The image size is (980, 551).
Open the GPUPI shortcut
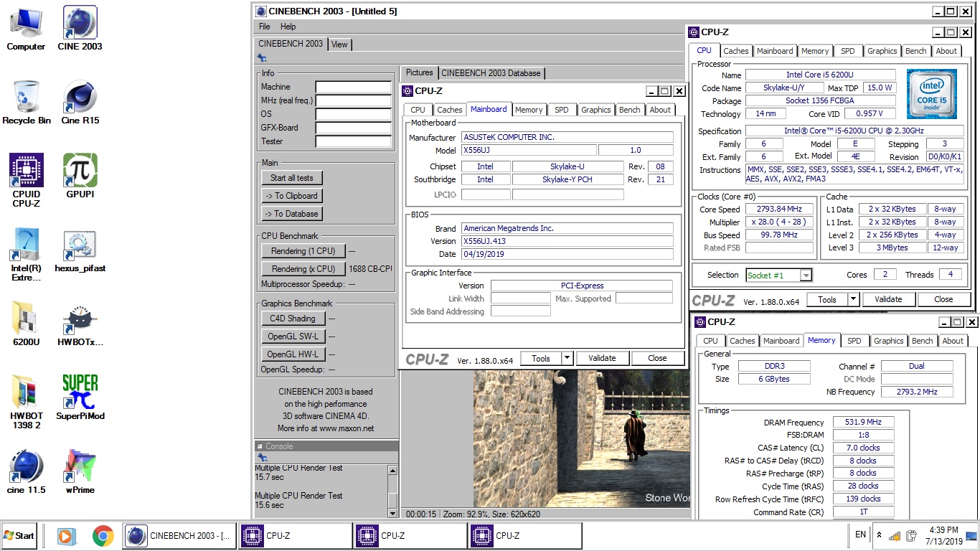click(80, 176)
